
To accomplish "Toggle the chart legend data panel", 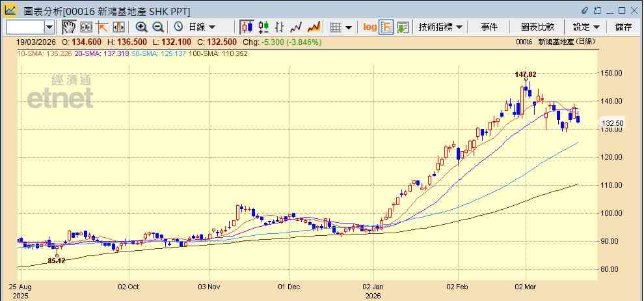I will coord(386,27).
